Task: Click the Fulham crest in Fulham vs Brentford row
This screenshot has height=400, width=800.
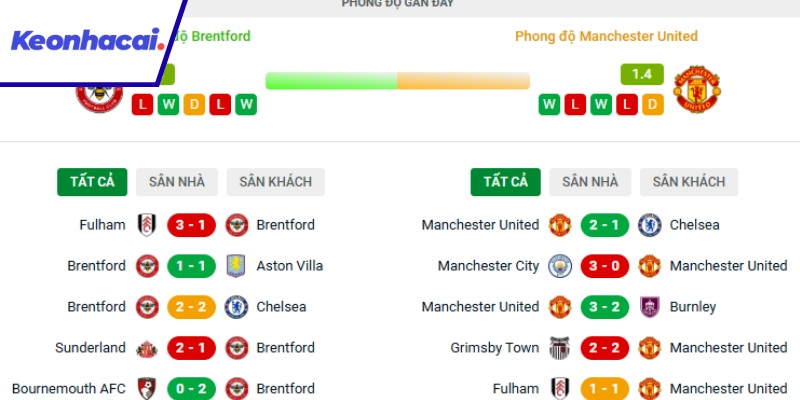Action: click(146, 225)
